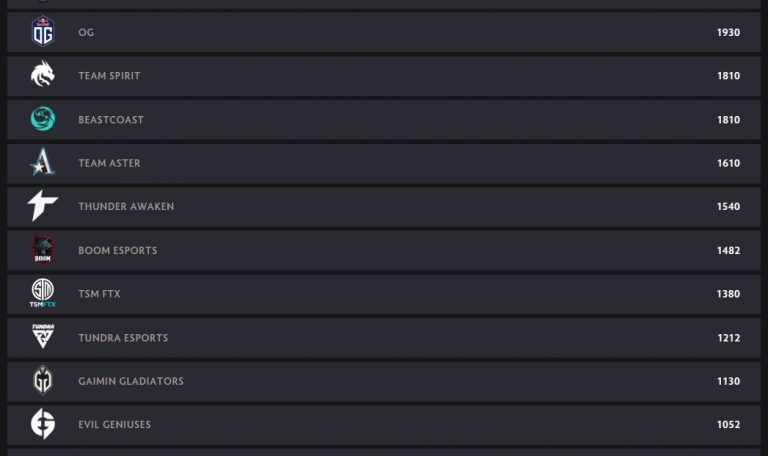The width and height of the screenshot is (768, 456).
Task: Open the OG team name link
Action: click(86, 33)
